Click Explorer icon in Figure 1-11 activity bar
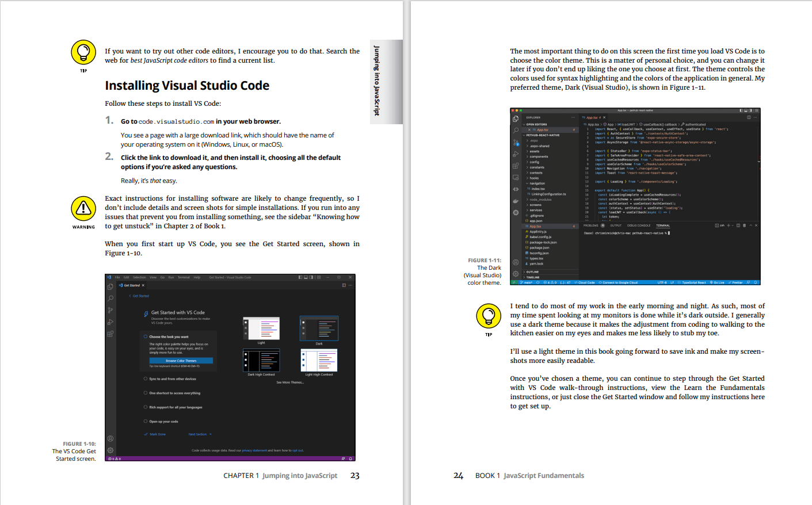812x505 pixels. click(x=516, y=118)
